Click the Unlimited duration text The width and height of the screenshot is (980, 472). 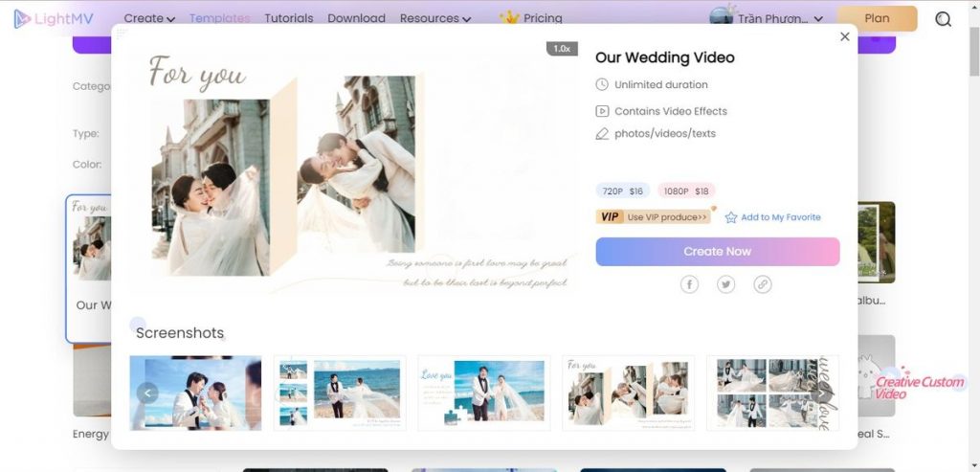coord(661,84)
